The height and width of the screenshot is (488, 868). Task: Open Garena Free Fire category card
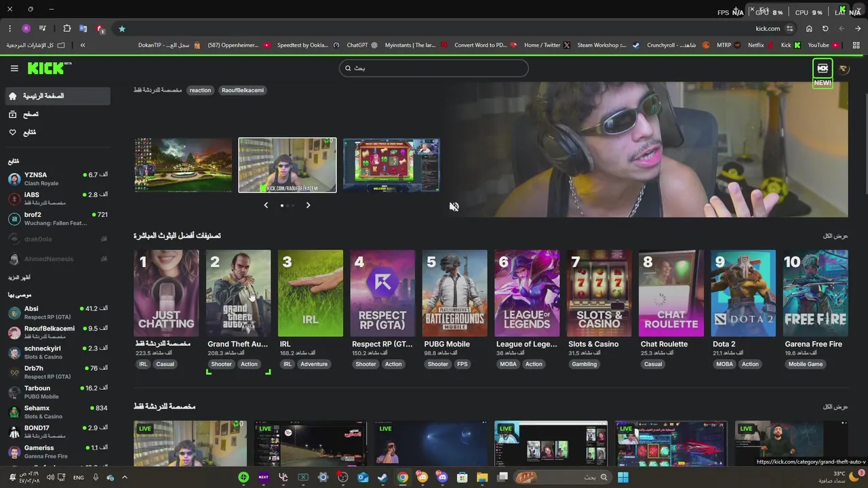click(816, 293)
